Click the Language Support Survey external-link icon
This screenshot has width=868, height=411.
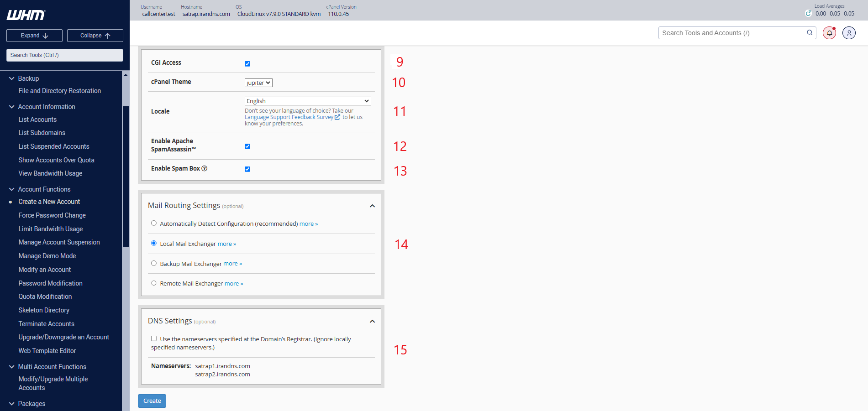[337, 117]
